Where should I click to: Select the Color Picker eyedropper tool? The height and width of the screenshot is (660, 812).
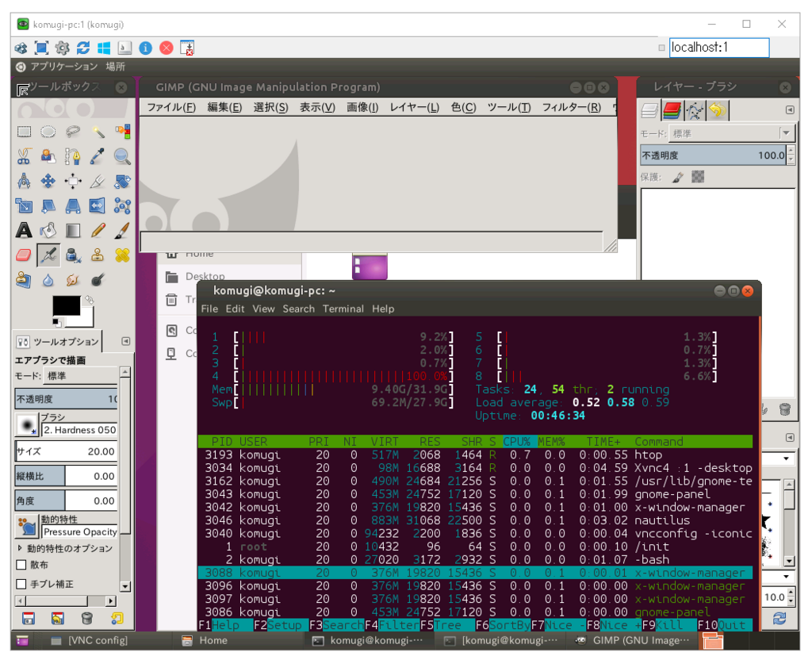(98, 156)
